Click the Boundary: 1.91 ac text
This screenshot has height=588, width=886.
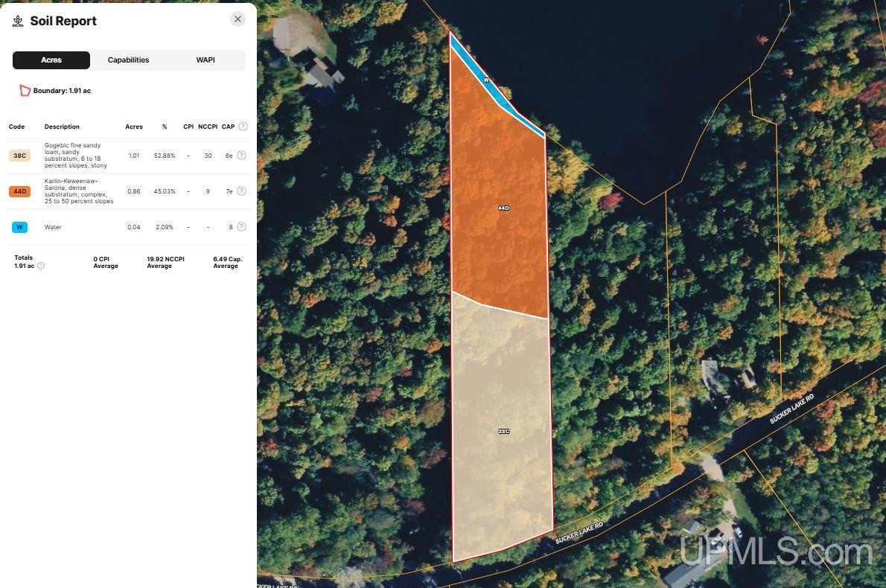62,90
